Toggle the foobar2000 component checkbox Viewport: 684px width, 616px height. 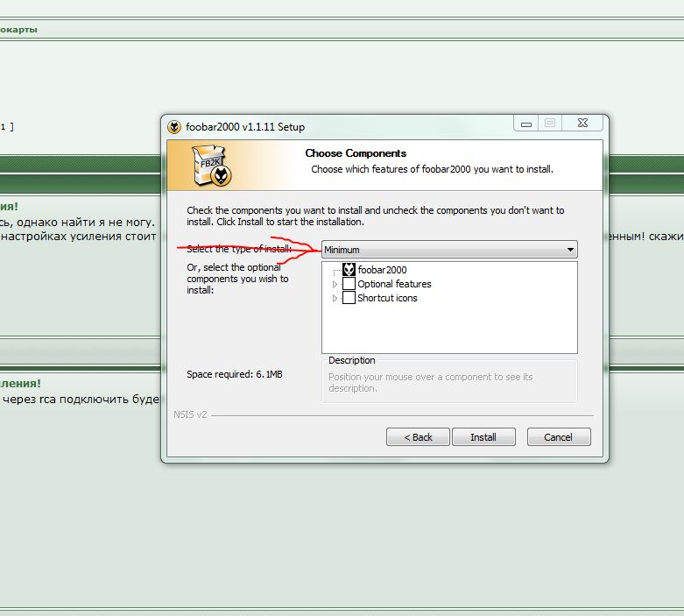(349, 269)
